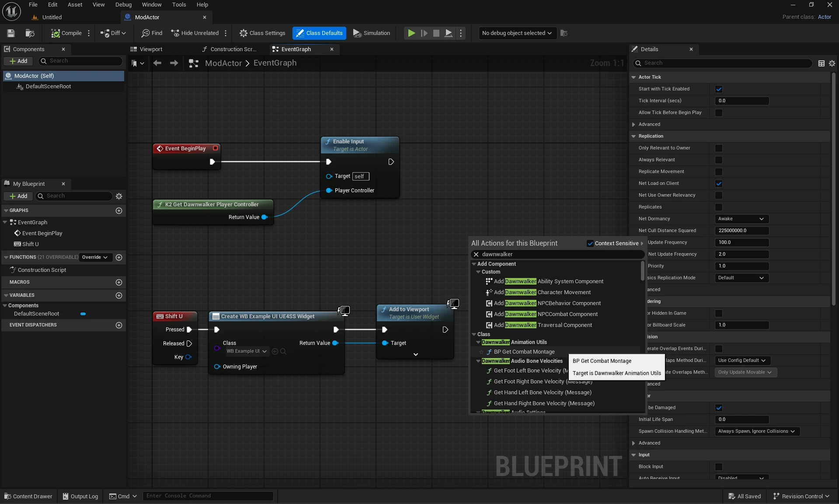Toggle Net Load on Client checkbox
Image resolution: width=839 pixels, height=504 pixels.
[719, 184]
